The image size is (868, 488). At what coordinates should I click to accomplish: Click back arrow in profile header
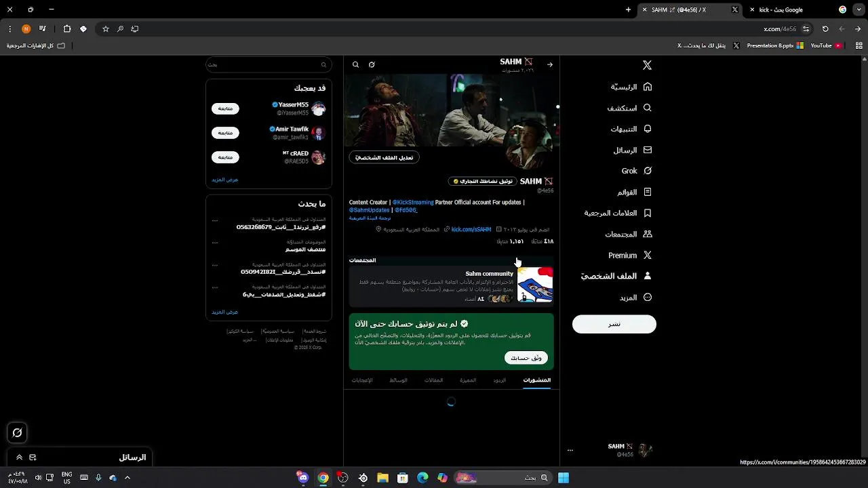tap(550, 64)
